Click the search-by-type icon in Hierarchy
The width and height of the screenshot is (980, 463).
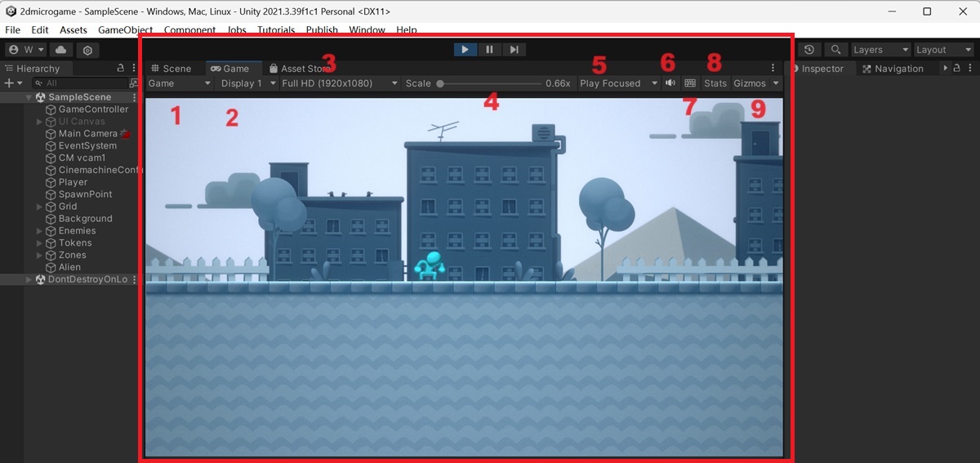[x=134, y=83]
